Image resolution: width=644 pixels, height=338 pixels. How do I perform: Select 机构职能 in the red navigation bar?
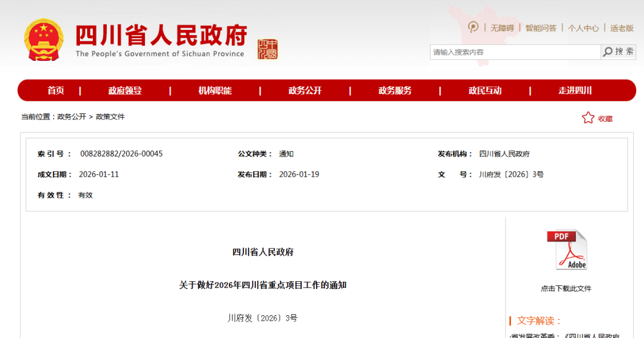pyautogui.click(x=215, y=91)
